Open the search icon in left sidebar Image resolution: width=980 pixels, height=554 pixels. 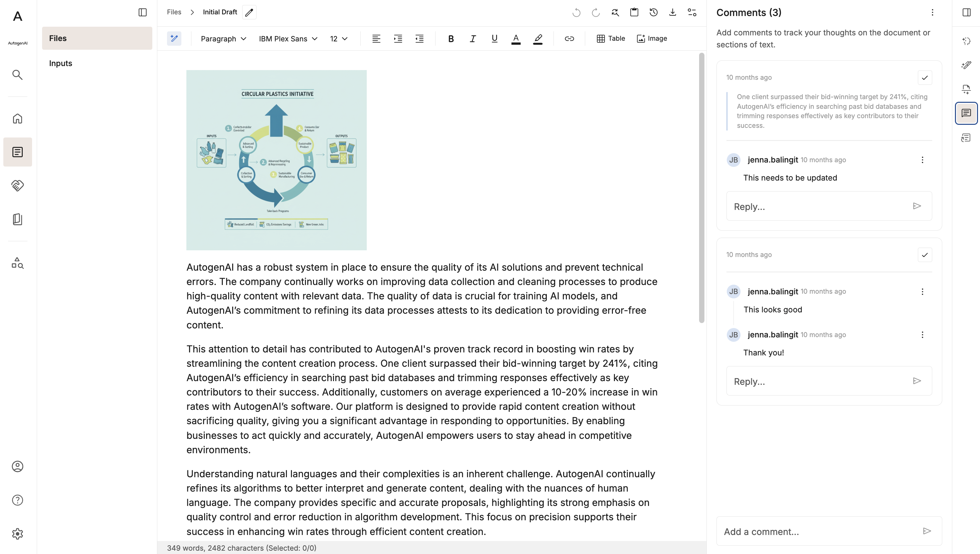tap(17, 74)
